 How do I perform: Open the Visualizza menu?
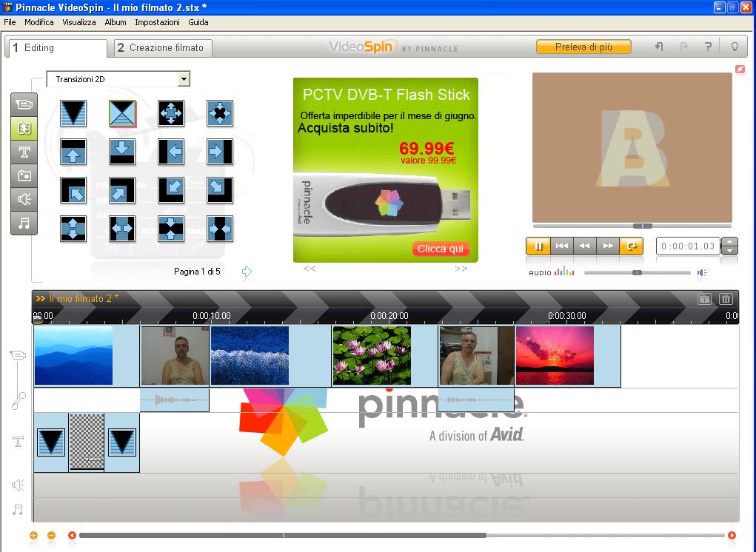coord(79,22)
